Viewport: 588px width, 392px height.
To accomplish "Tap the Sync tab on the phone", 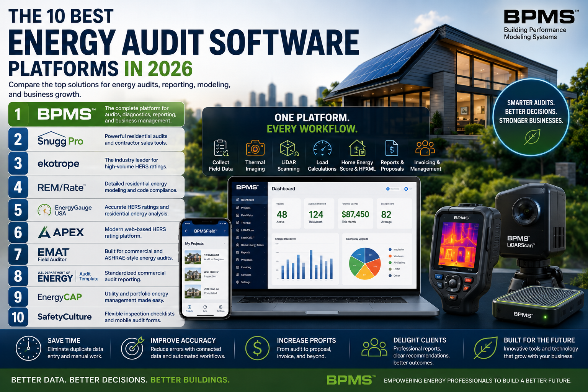I will tap(205, 309).
